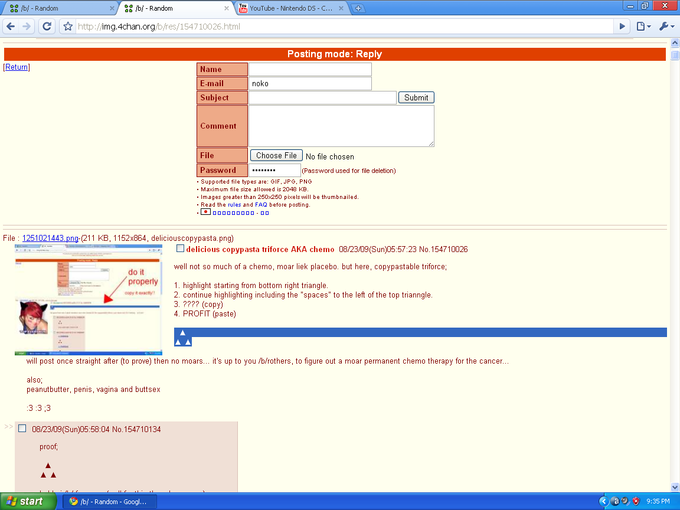
Task: Click into the Subject field
Action: (x=323, y=98)
